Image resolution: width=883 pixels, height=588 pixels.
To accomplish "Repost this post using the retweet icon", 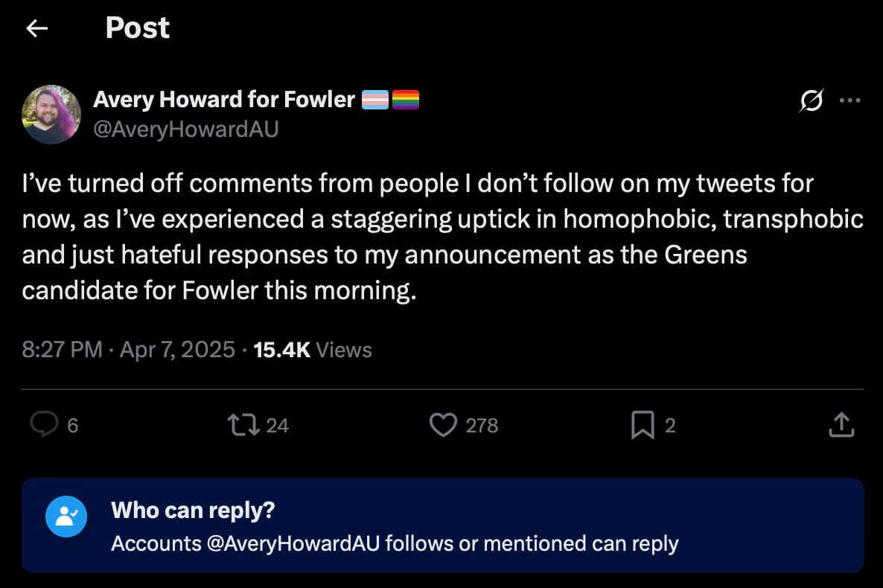I will click(243, 425).
